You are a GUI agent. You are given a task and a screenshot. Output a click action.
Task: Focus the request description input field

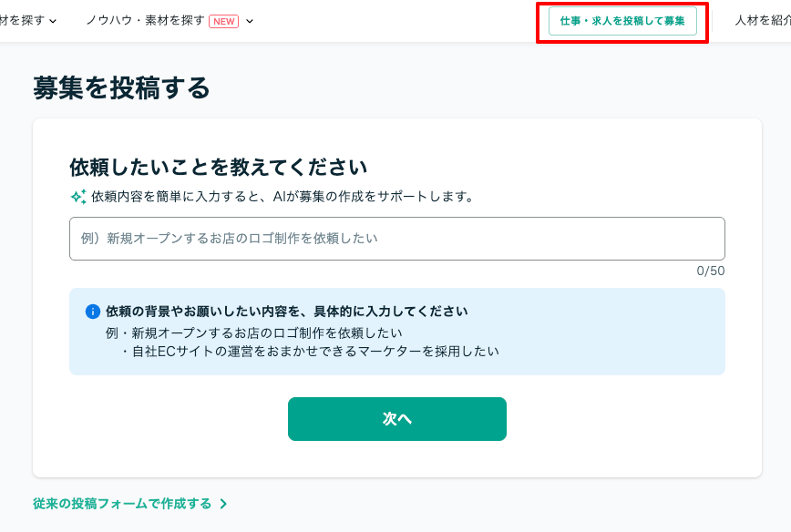pos(396,239)
